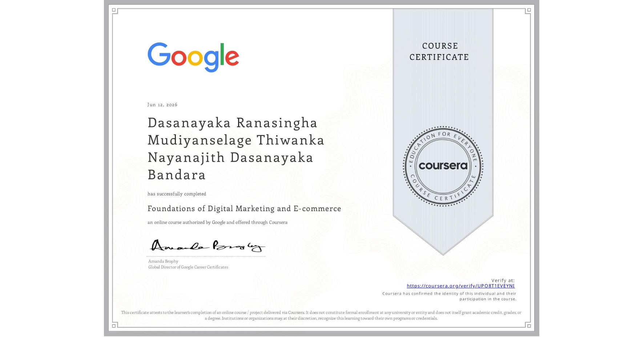
Task: Click the 'Verify at:' label
Action: pyautogui.click(x=503, y=280)
